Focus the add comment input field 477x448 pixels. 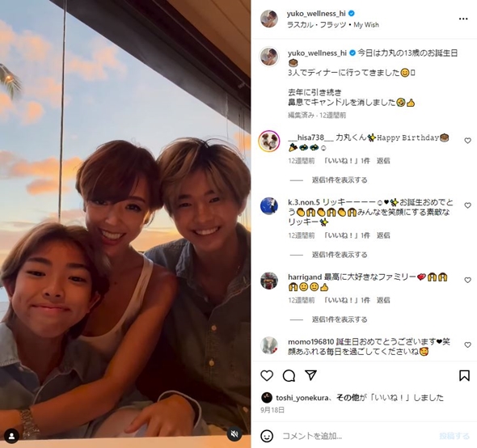click(x=359, y=436)
